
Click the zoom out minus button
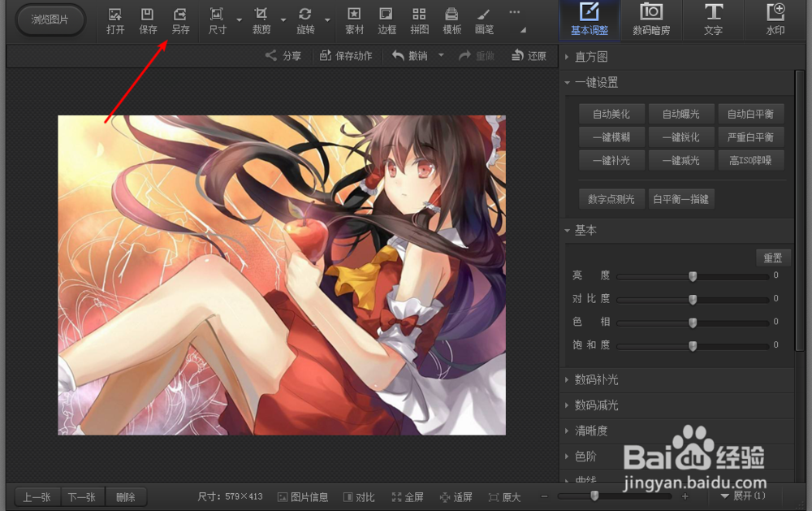tap(544, 496)
